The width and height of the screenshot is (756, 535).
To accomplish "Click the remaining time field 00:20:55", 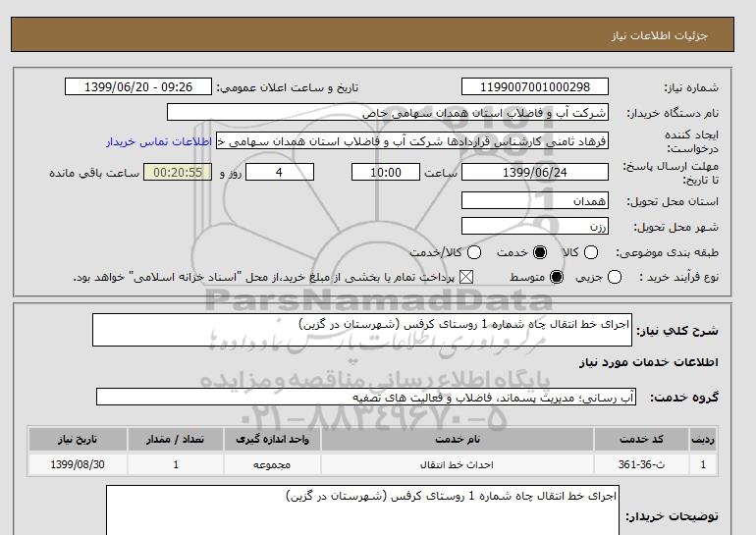I will [x=178, y=172].
